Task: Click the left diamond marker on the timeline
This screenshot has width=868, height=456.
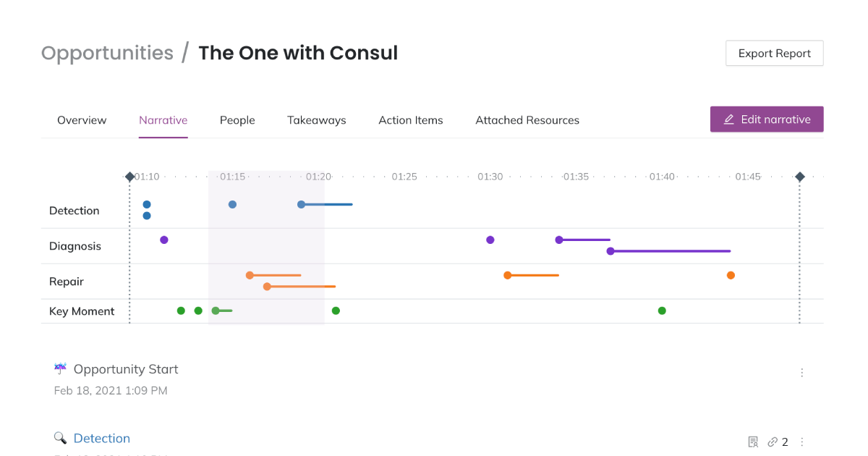Action: click(x=129, y=175)
